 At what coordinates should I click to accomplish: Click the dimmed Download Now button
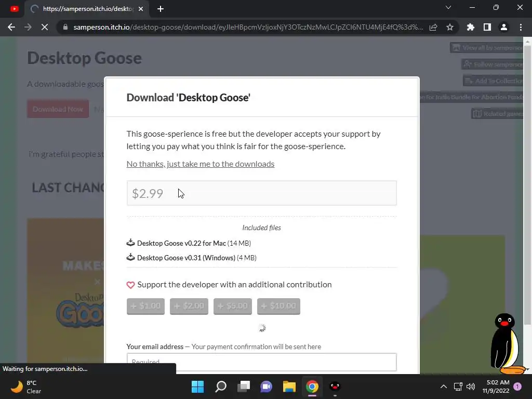pos(58,109)
